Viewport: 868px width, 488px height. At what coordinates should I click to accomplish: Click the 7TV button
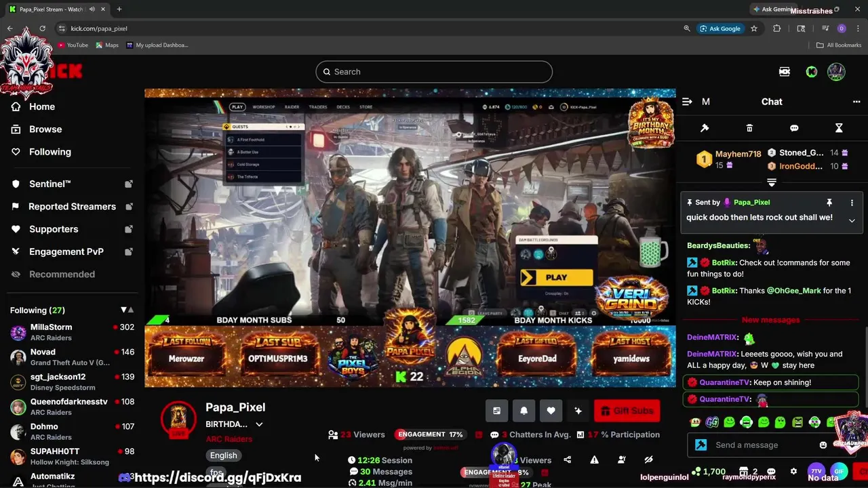pyautogui.click(x=816, y=471)
